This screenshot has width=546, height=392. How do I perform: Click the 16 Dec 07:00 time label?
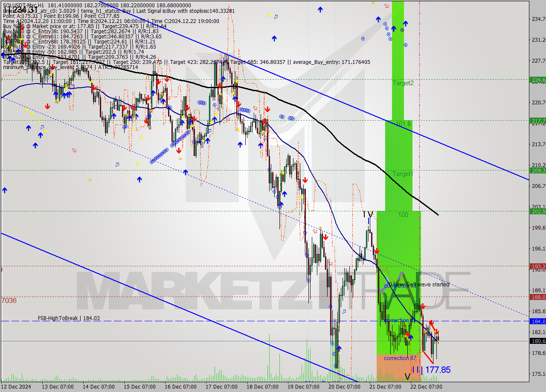pos(180,387)
